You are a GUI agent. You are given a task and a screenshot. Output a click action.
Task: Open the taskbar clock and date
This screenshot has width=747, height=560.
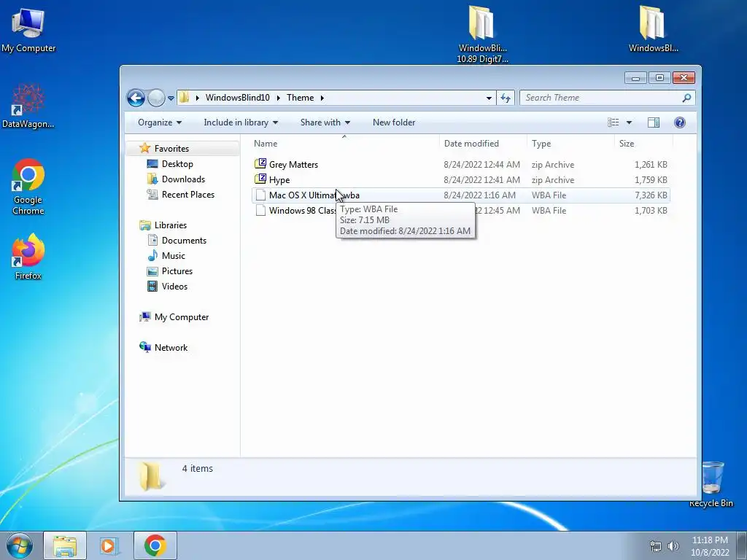[x=709, y=545]
